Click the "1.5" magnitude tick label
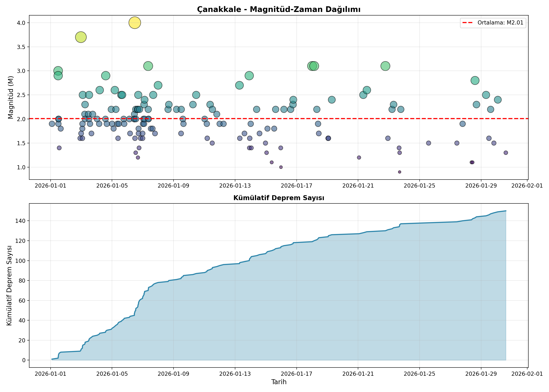The width and height of the screenshot is (549, 392). tap(21, 143)
